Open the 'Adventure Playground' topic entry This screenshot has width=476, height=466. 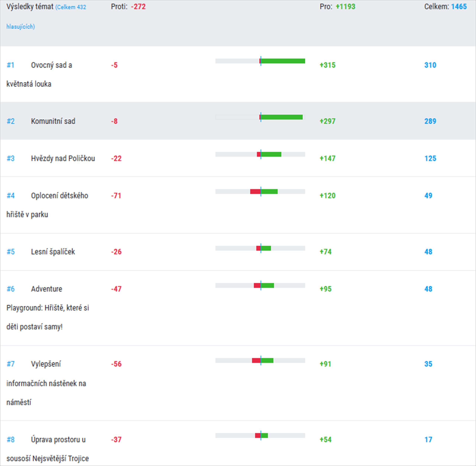[x=46, y=289]
